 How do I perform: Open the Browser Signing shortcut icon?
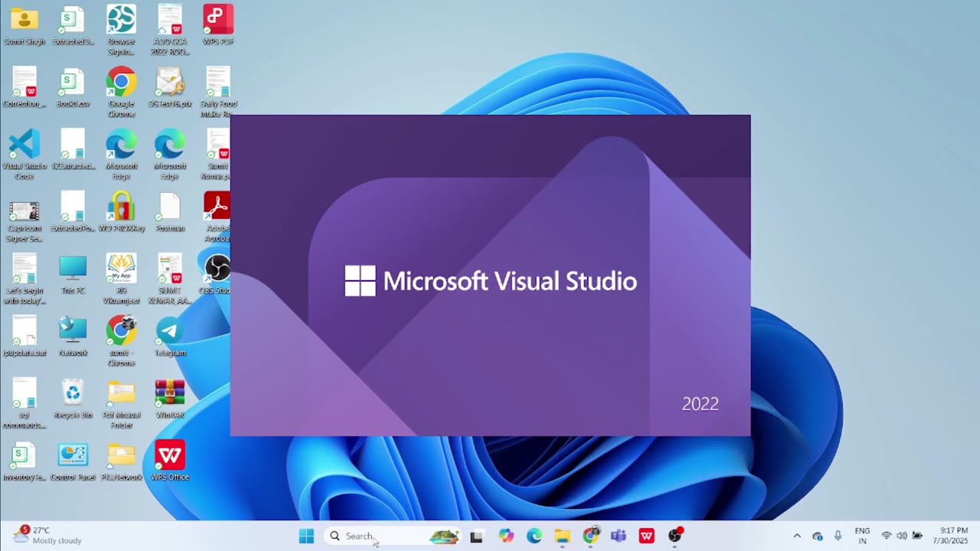[121, 29]
